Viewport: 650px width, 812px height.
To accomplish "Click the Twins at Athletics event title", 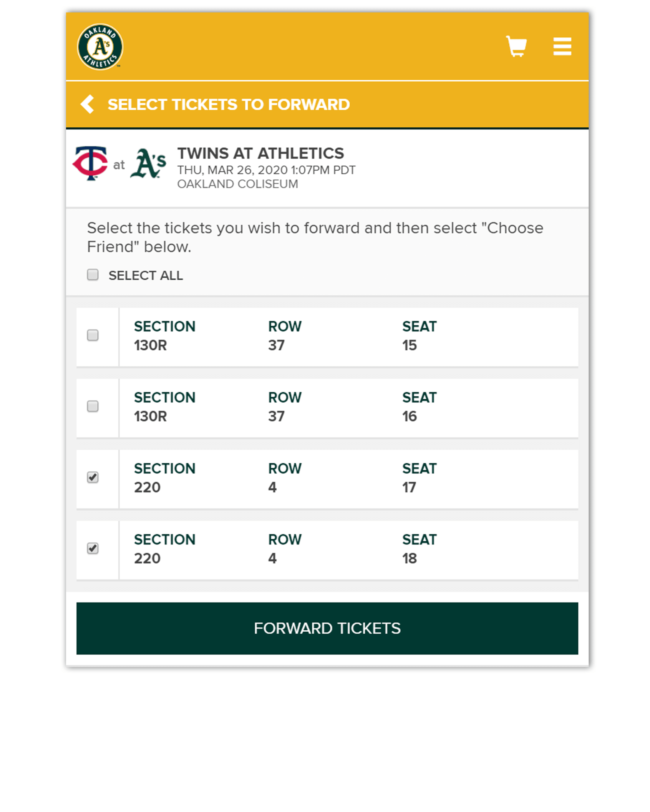I will click(260, 153).
